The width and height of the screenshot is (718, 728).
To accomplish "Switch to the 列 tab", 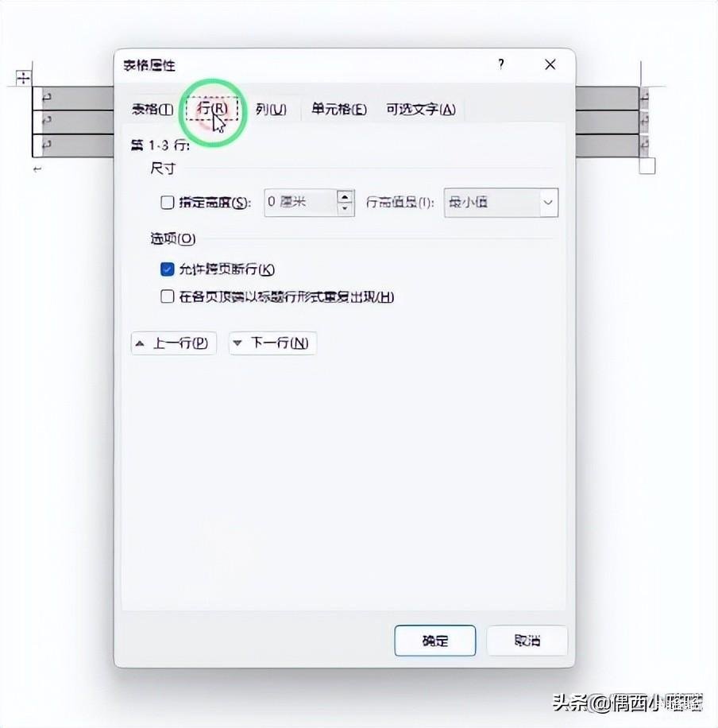I will click(271, 110).
